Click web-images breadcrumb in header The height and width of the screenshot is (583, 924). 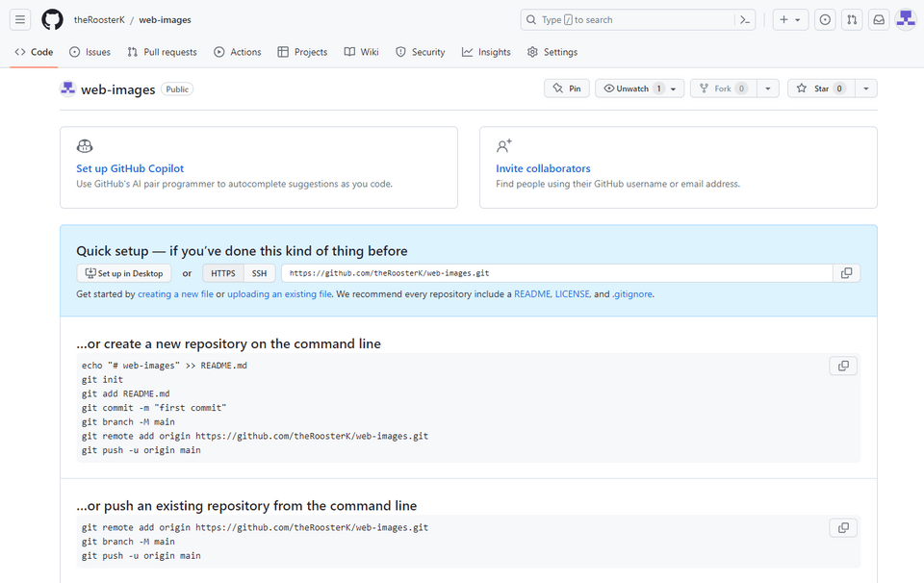pyautogui.click(x=165, y=19)
